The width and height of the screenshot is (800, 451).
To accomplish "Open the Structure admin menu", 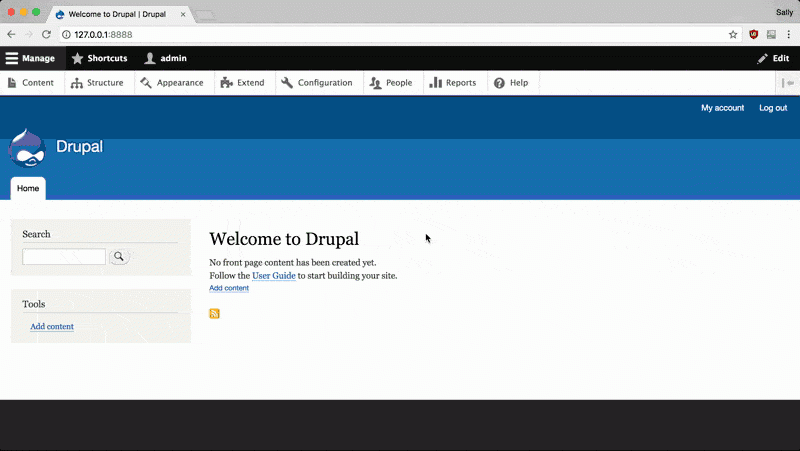I will (97, 83).
